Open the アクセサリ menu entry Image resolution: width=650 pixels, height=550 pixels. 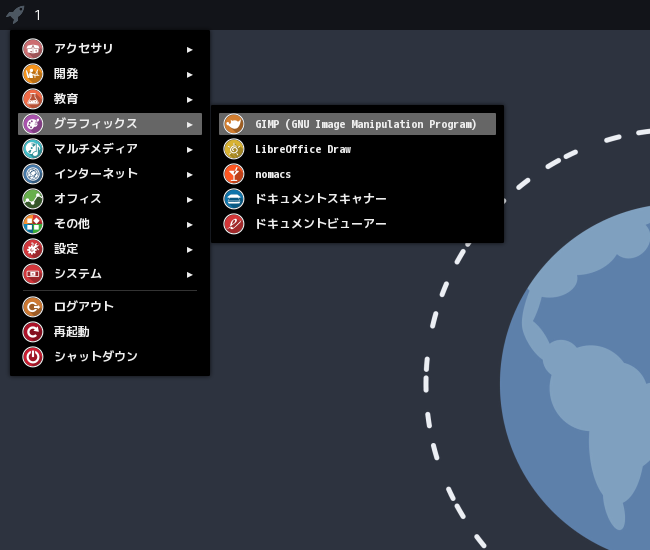click(110, 49)
